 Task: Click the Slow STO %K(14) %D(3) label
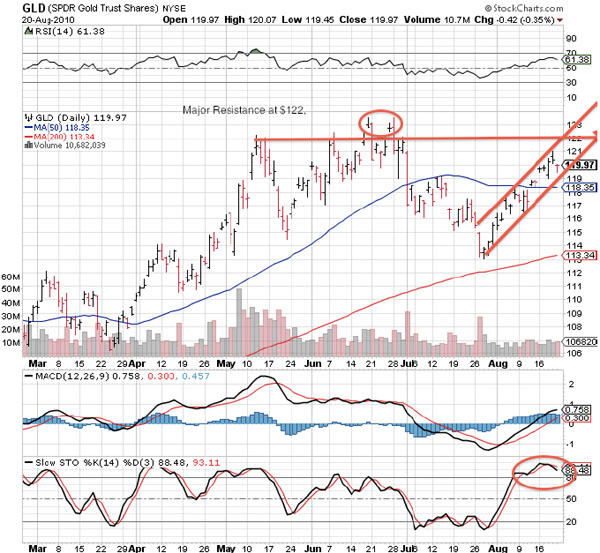pyautogui.click(x=95, y=463)
